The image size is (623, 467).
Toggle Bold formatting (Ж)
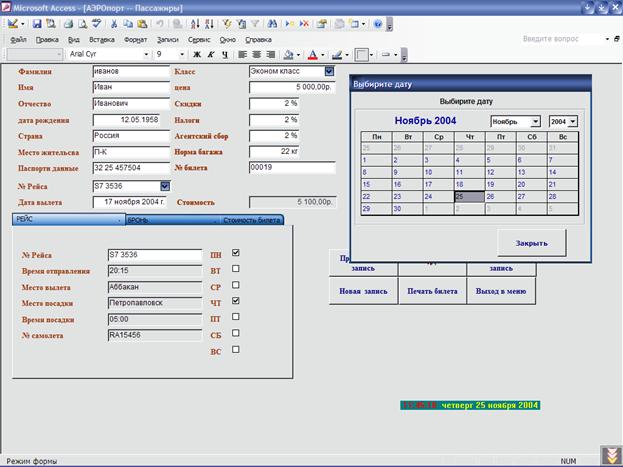[x=197, y=54]
